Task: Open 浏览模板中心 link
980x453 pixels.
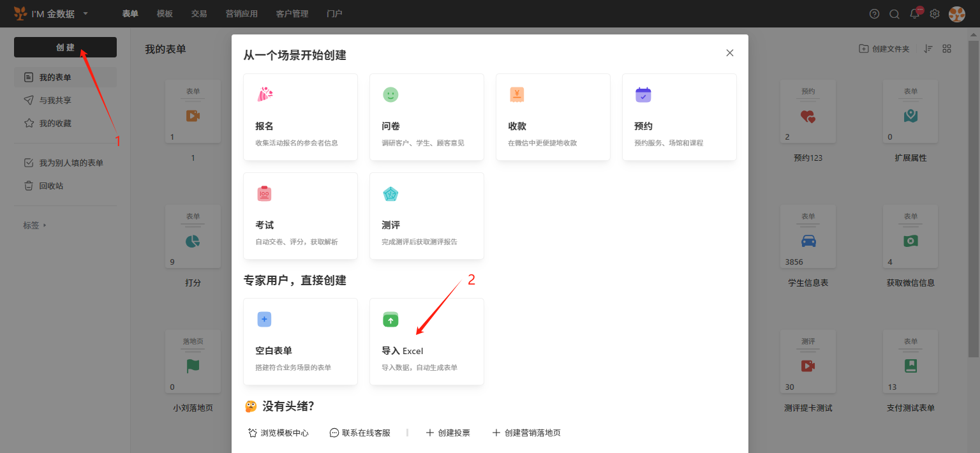Action: point(278,433)
